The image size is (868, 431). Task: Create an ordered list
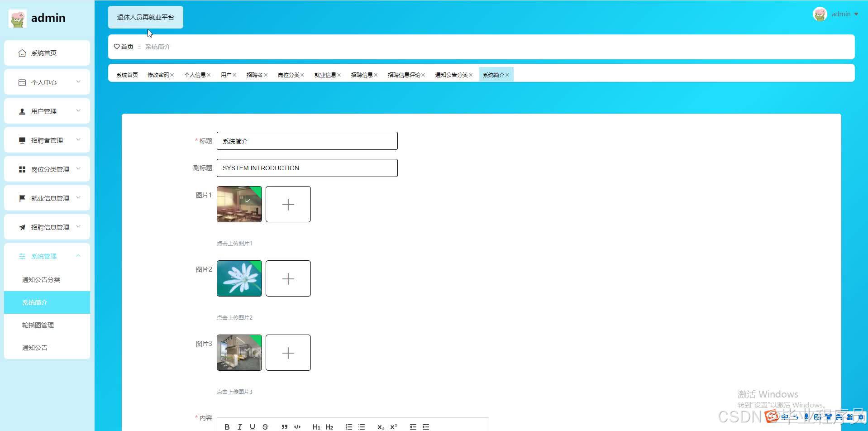[x=349, y=427]
